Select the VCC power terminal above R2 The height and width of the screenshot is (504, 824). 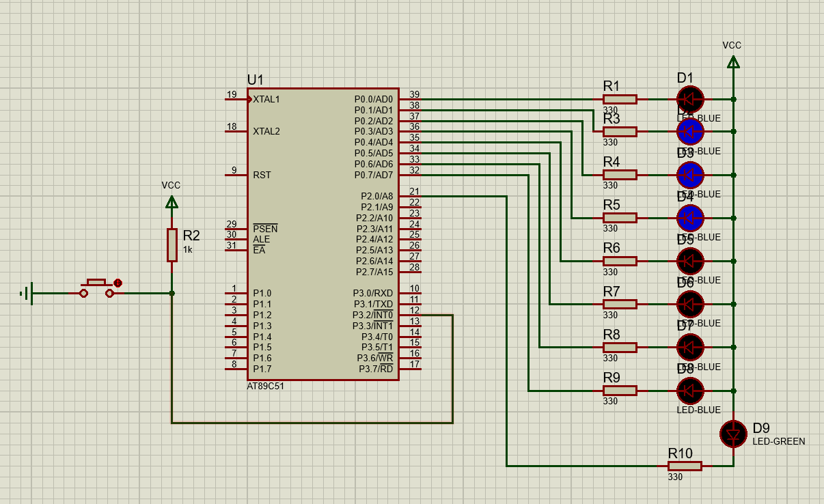[171, 201]
